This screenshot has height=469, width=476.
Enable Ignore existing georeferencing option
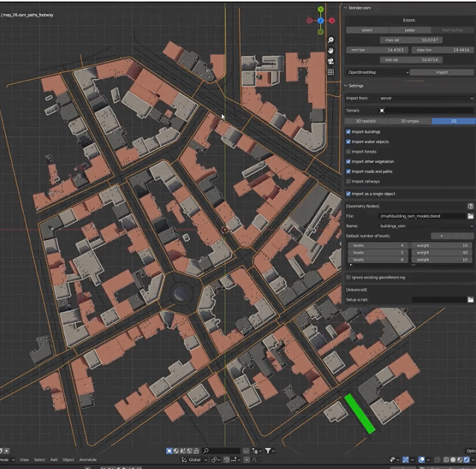(x=349, y=277)
